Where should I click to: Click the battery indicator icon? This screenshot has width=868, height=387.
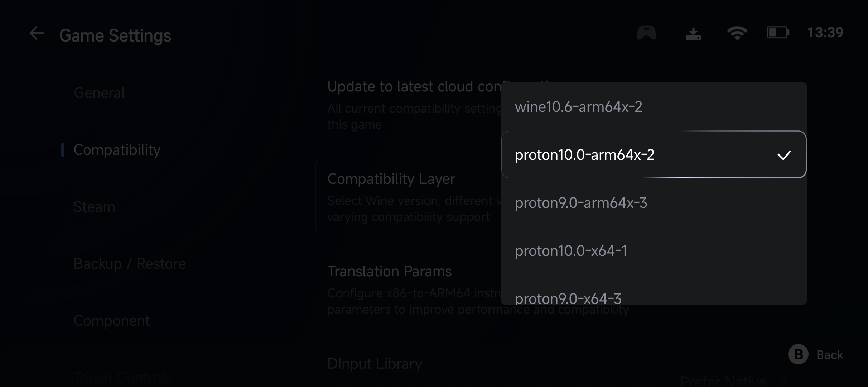coord(778,33)
